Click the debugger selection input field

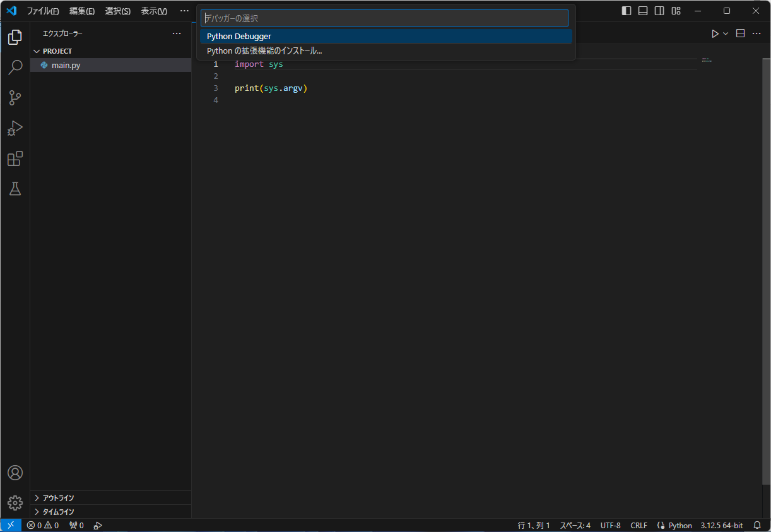click(385, 18)
